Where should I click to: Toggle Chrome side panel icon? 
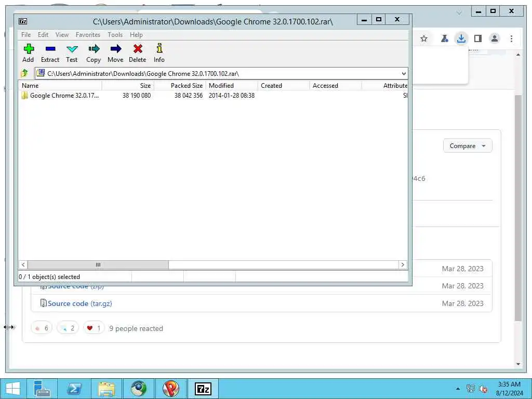coord(478,38)
